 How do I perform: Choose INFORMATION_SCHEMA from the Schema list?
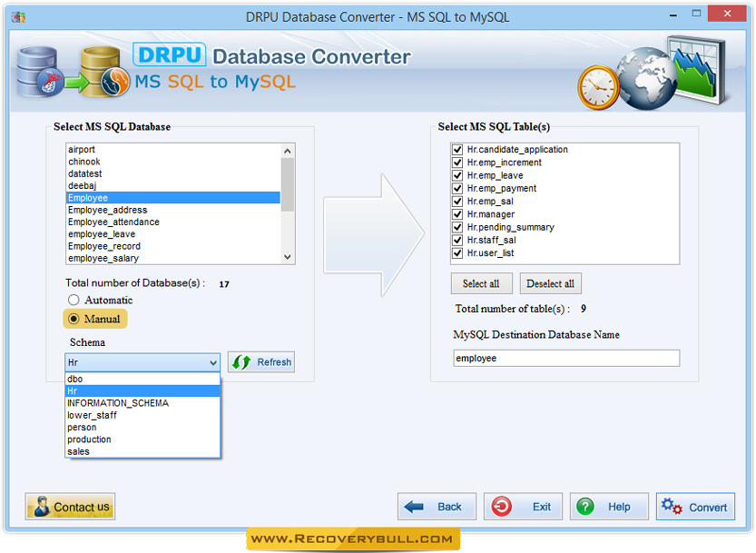(142, 403)
